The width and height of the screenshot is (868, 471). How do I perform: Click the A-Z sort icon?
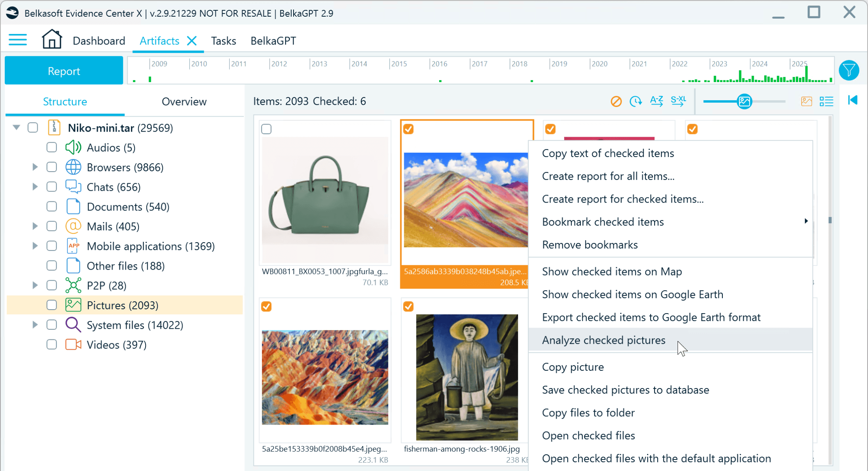pos(657,101)
